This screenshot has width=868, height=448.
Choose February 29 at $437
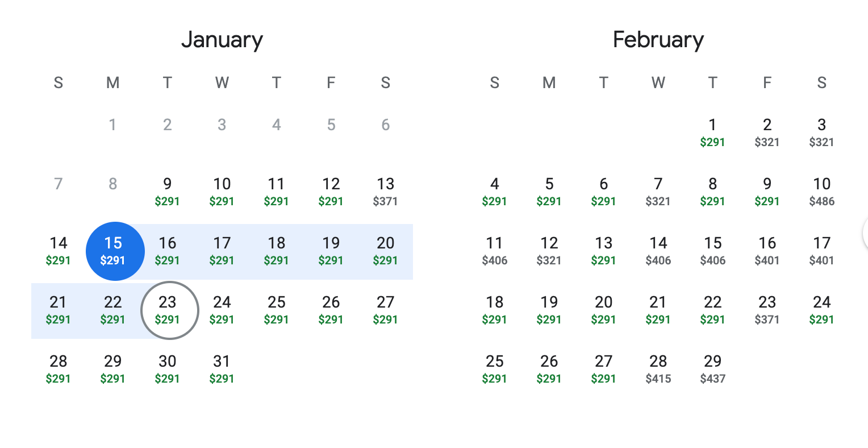(712, 369)
